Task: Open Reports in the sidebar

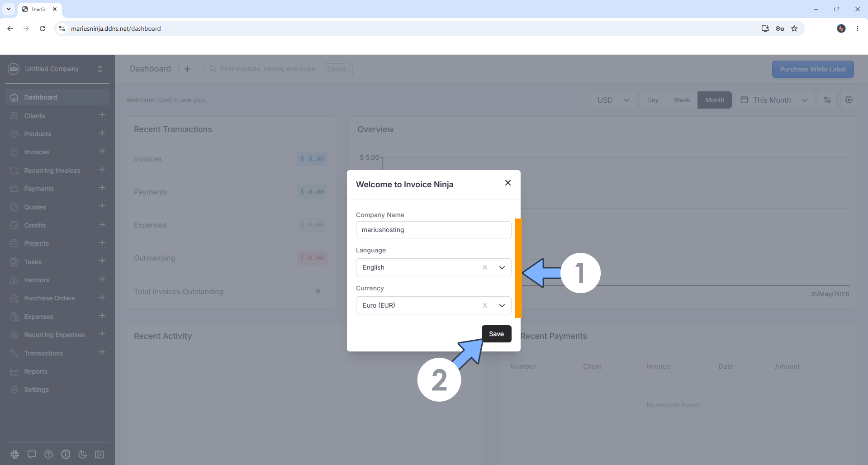Action: point(36,371)
